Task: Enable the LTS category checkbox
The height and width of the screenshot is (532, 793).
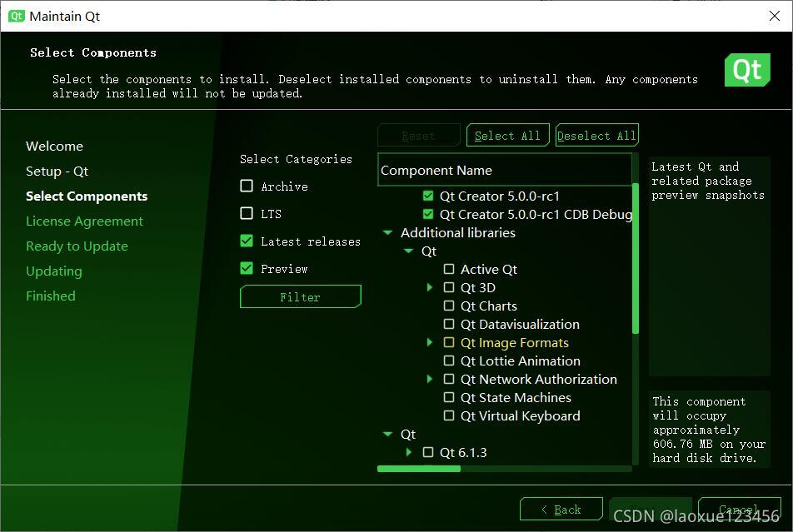Action: coord(247,213)
